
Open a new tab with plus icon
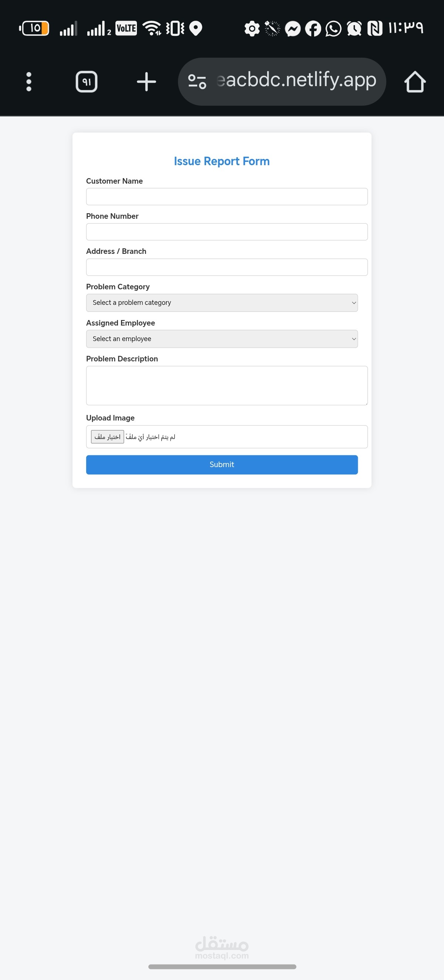pos(146,82)
